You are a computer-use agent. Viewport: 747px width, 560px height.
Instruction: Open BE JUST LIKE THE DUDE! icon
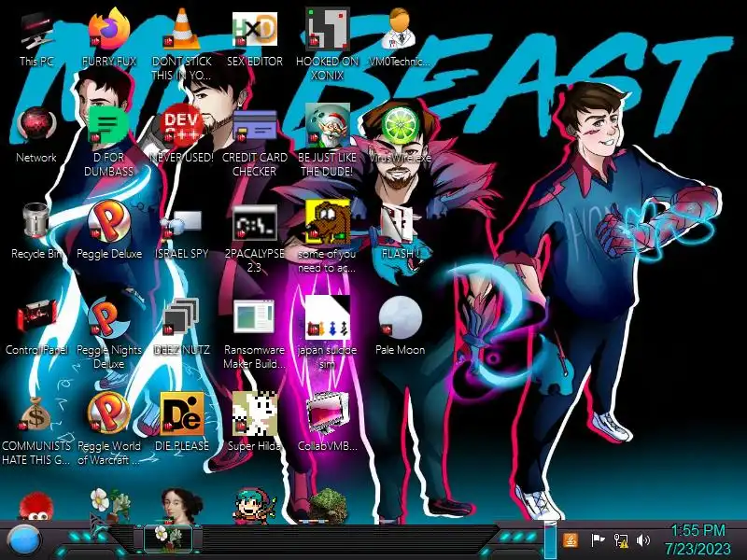click(328, 125)
